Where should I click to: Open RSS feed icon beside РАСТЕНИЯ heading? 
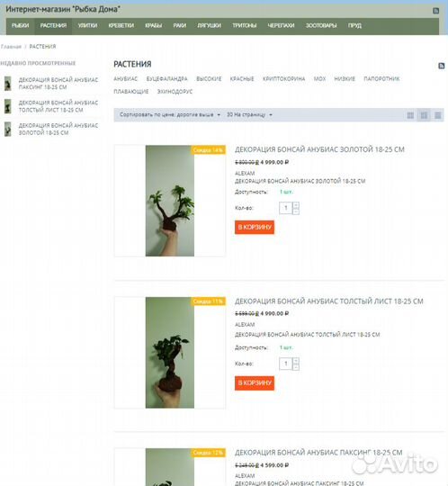[441, 66]
